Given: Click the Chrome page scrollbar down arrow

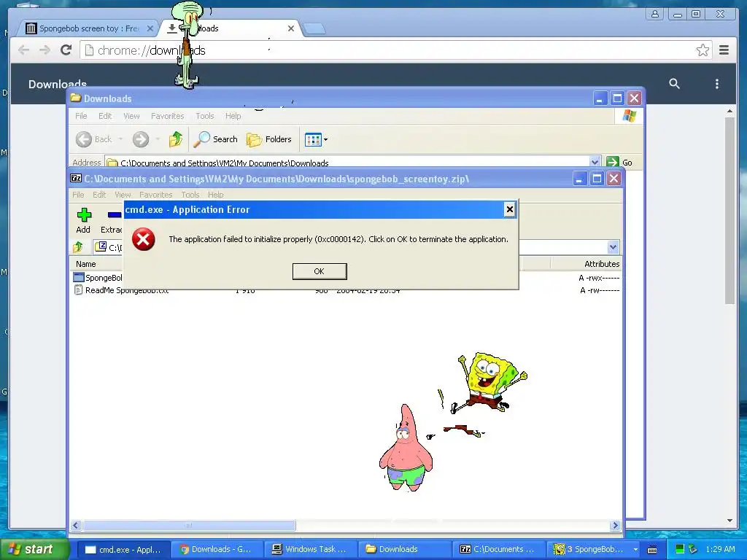Looking at the screenshot, I should pos(729,521).
